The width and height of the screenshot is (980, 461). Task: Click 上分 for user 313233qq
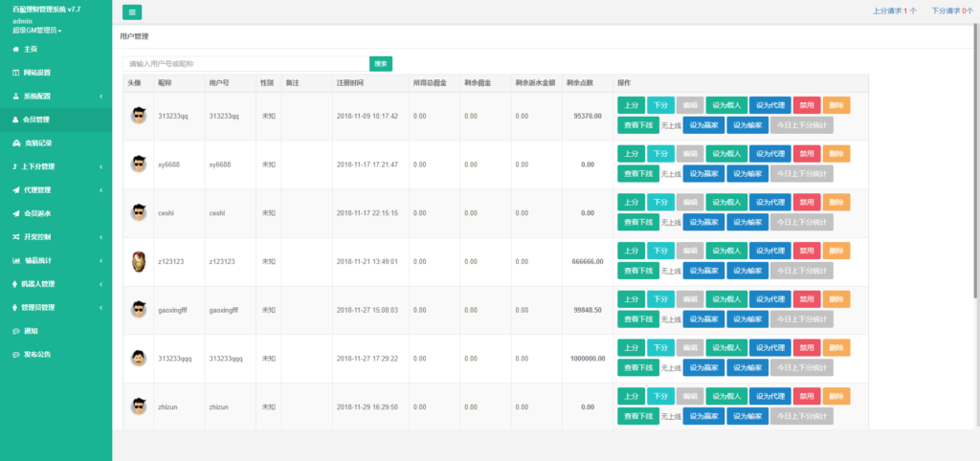click(632, 105)
